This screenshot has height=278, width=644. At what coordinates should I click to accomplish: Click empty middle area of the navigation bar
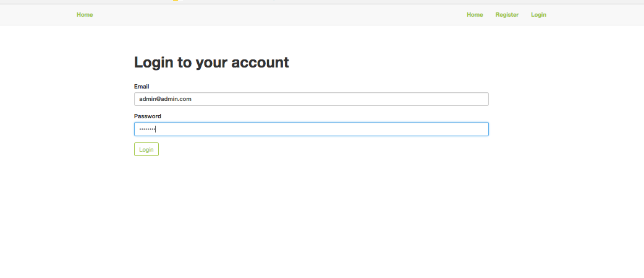(x=278, y=15)
